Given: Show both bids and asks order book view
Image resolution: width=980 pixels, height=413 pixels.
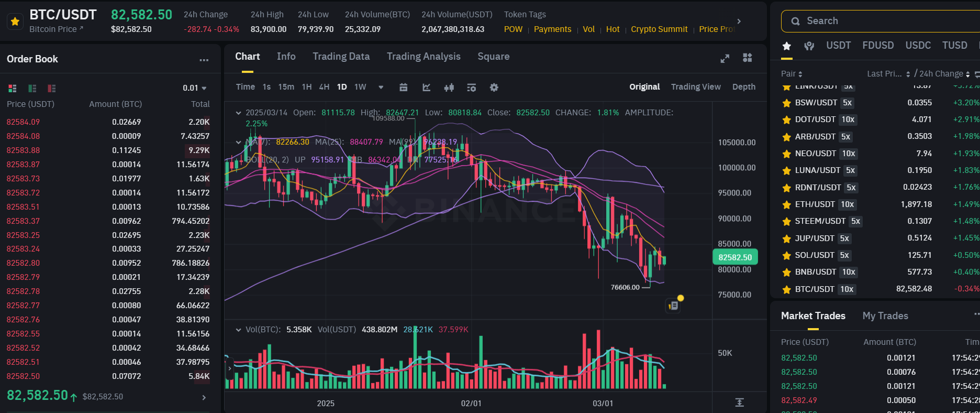Looking at the screenshot, I should (13, 88).
